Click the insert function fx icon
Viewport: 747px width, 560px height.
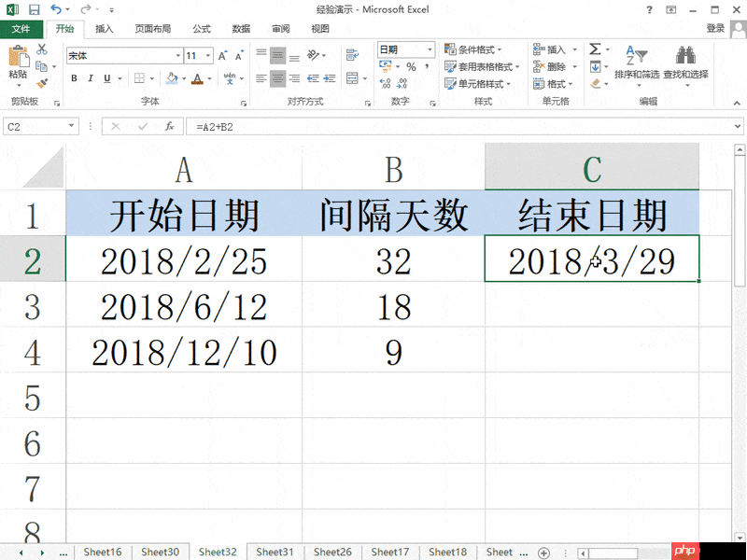point(170,127)
